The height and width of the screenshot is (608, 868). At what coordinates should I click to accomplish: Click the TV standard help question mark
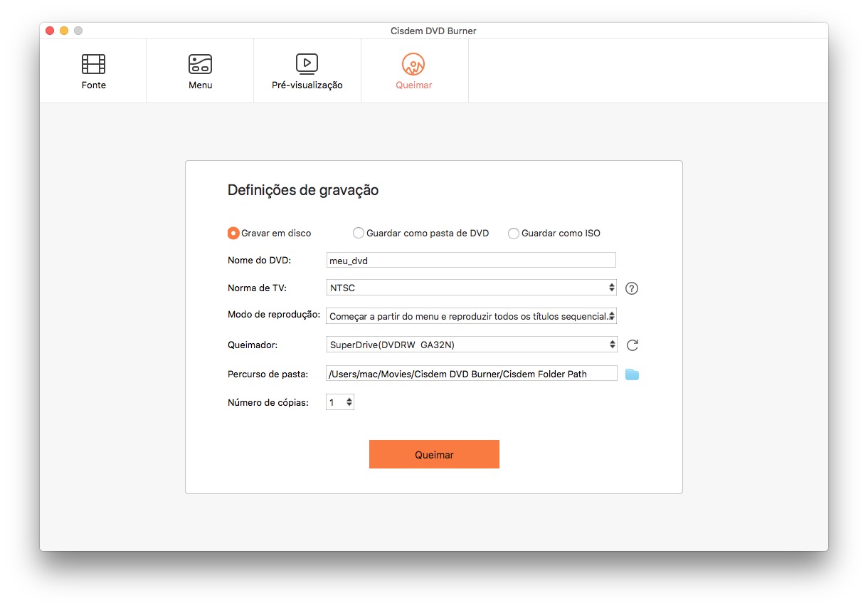click(632, 288)
